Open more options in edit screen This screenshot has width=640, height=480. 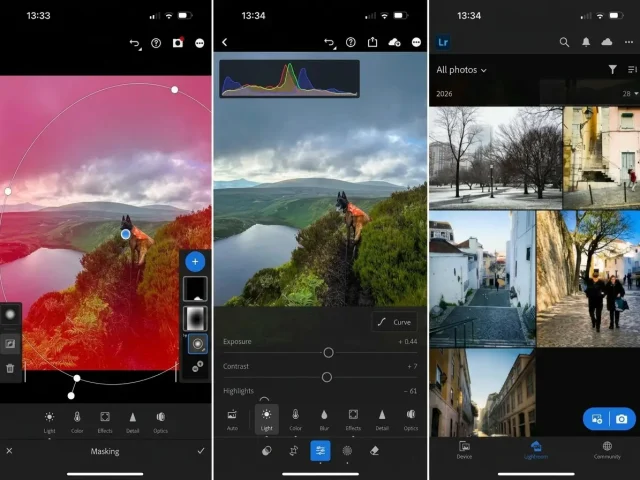[416, 42]
